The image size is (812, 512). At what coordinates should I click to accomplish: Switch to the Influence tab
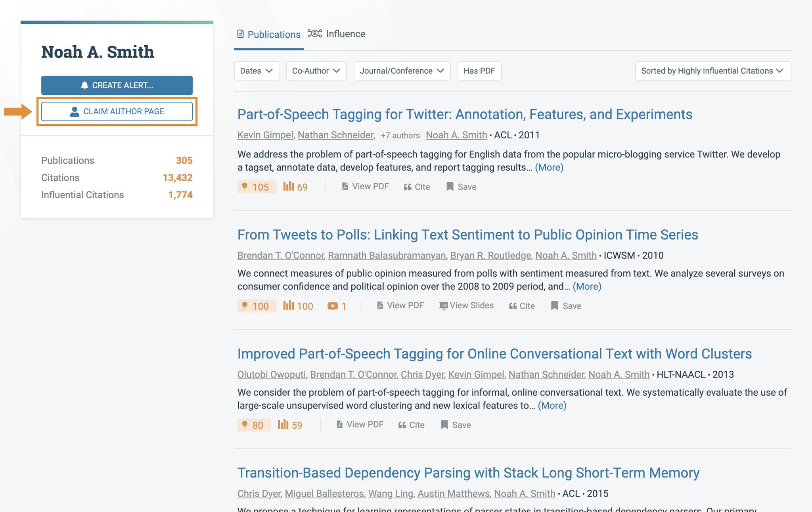click(337, 34)
